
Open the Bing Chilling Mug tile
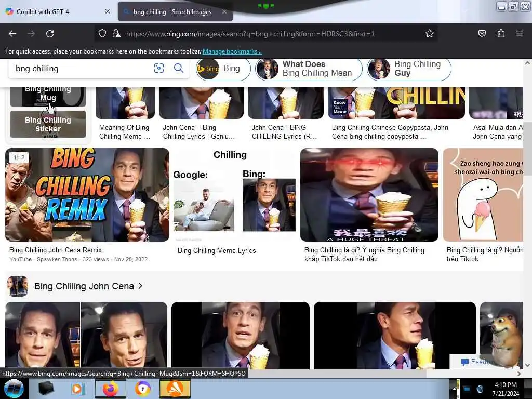48,96
